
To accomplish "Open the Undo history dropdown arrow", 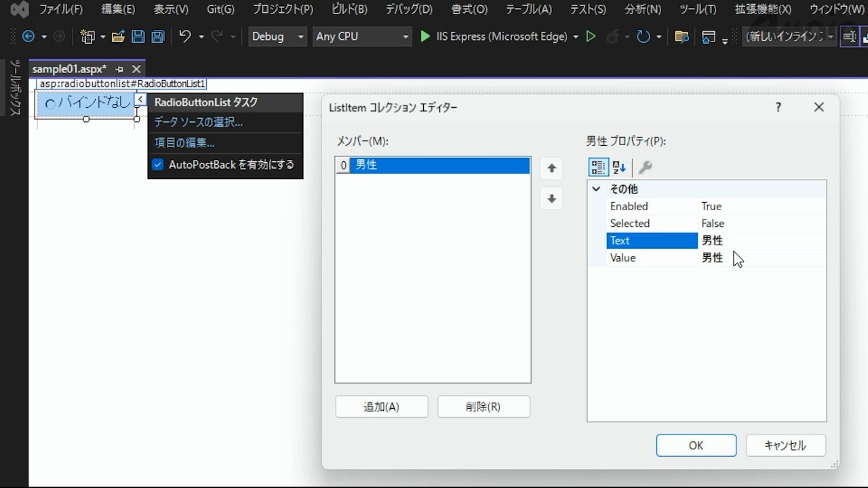I will coord(201,37).
